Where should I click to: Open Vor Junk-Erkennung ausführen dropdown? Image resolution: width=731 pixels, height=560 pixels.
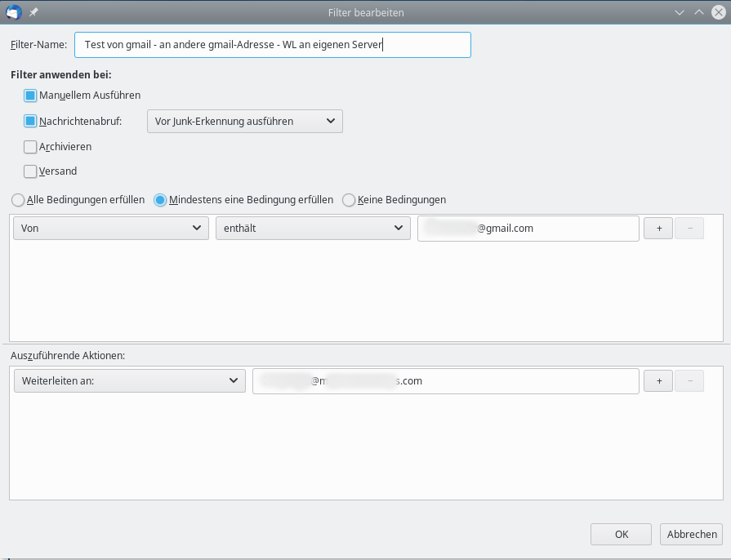point(245,121)
